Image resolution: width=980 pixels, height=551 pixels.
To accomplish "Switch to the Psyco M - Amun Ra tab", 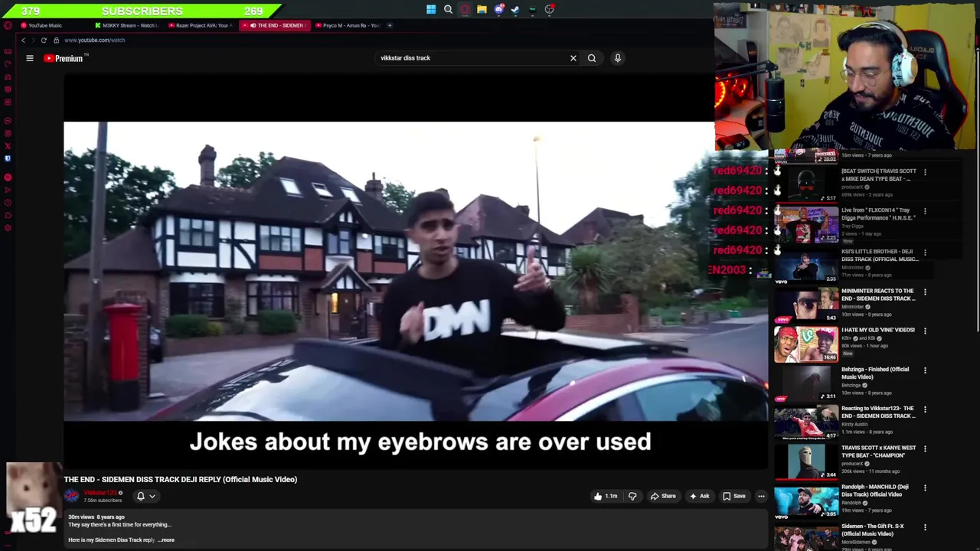I will click(348, 25).
